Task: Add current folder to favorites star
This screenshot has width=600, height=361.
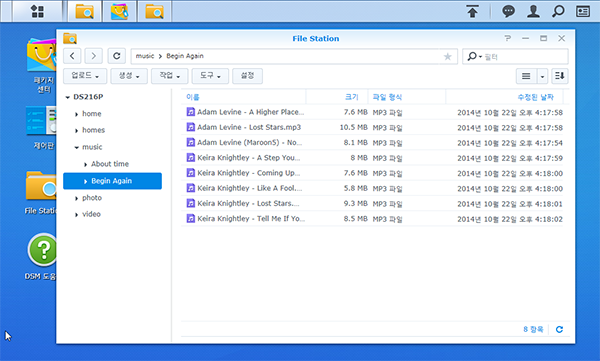Action: tap(447, 57)
